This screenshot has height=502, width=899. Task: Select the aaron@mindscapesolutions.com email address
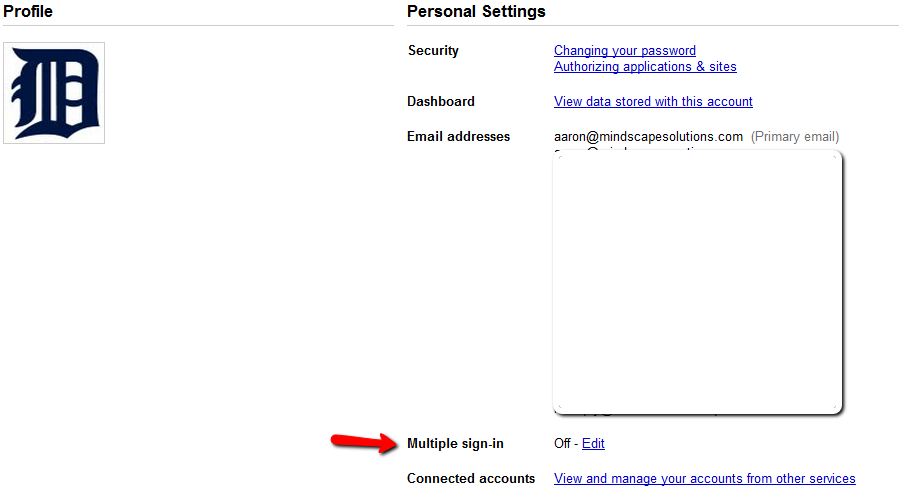click(648, 136)
